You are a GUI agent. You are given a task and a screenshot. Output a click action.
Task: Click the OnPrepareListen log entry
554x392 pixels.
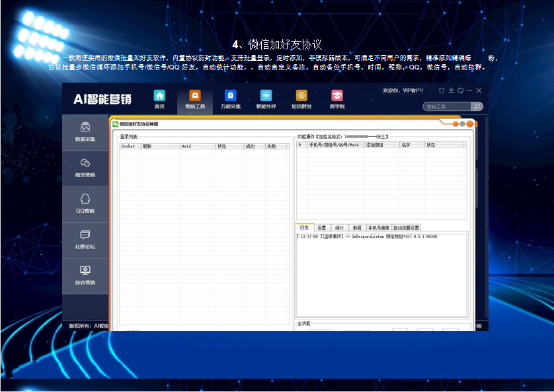pyautogui.click(x=367, y=237)
